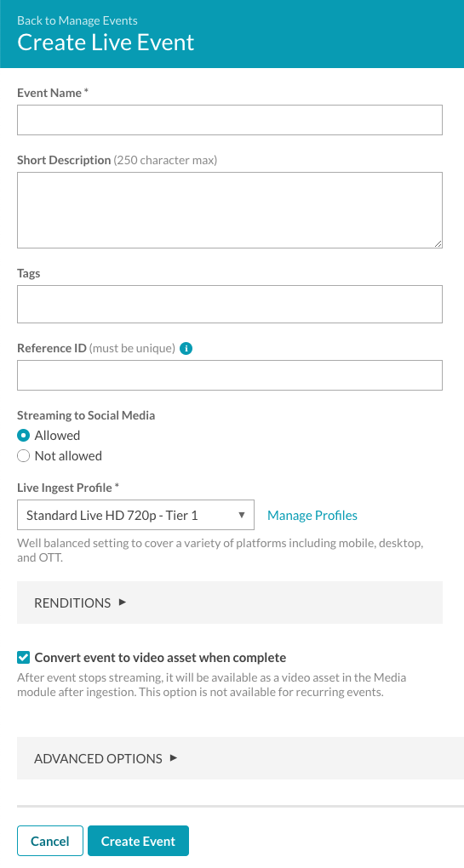Image resolution: width=464 pixels, height=868 pixels.
Task: Click the Reference ID info icon
Action: pos(186,349)
